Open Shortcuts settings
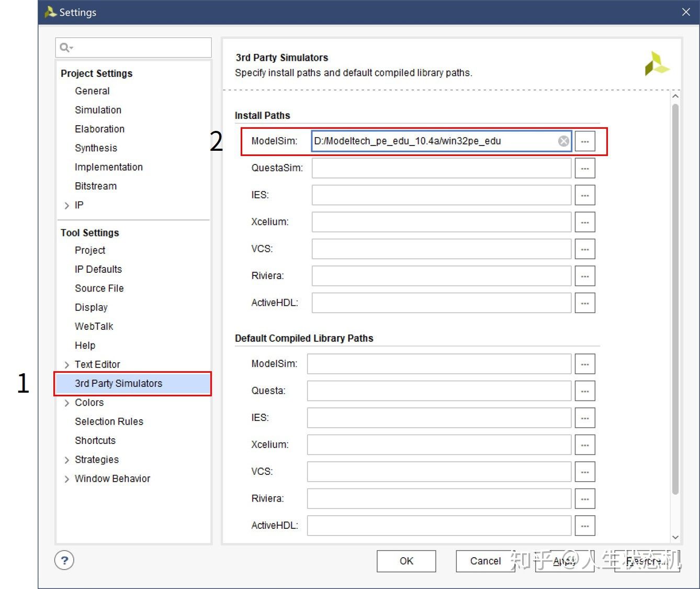 point(95,441)
